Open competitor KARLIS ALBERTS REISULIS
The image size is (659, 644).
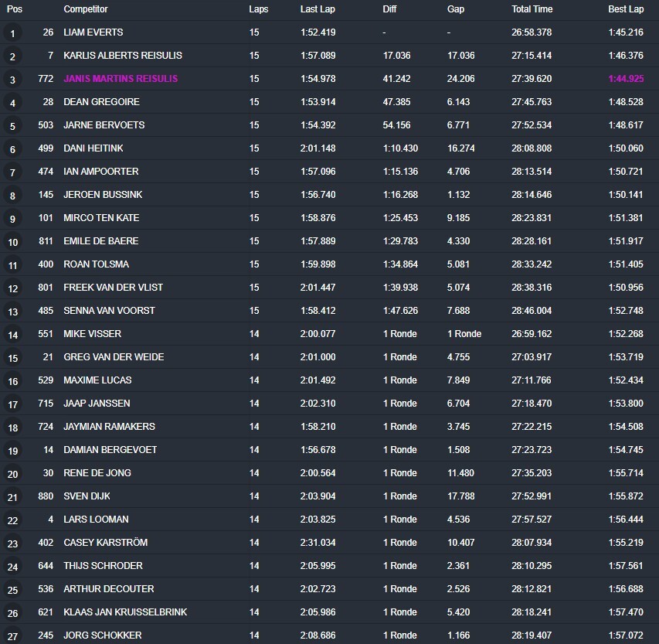[x=123, y=56]
